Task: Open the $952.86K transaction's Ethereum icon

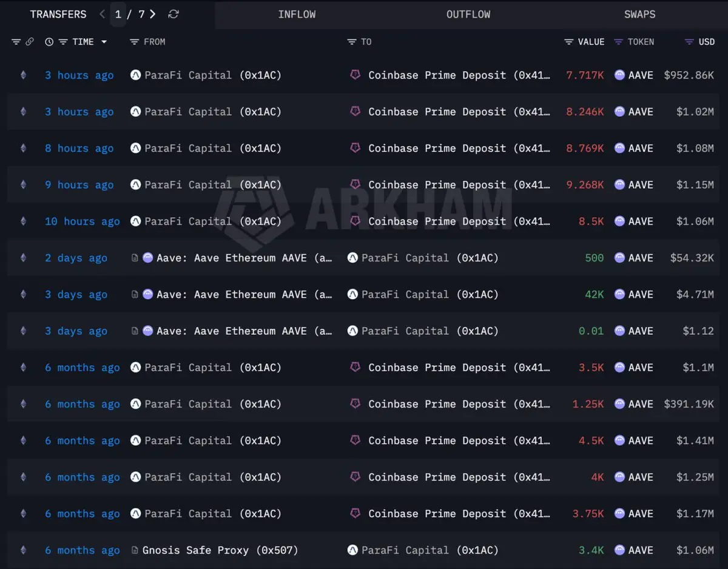Action: pos(24,75)
